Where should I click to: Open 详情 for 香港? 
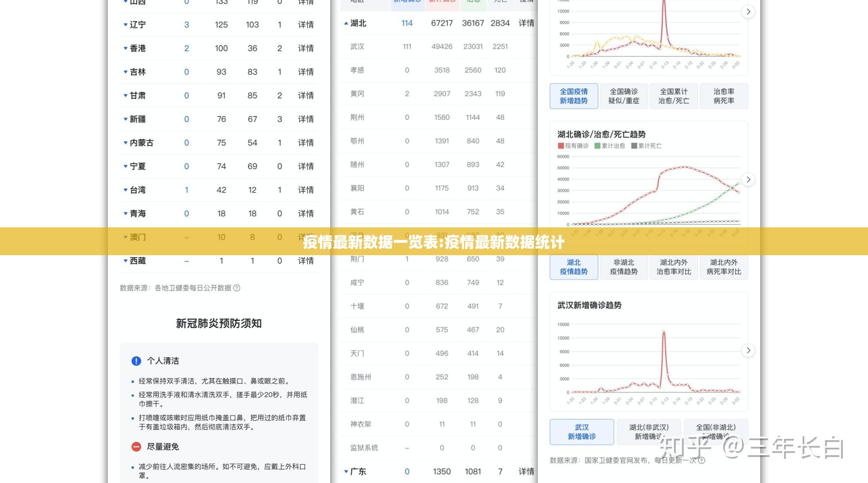[306, 48]
